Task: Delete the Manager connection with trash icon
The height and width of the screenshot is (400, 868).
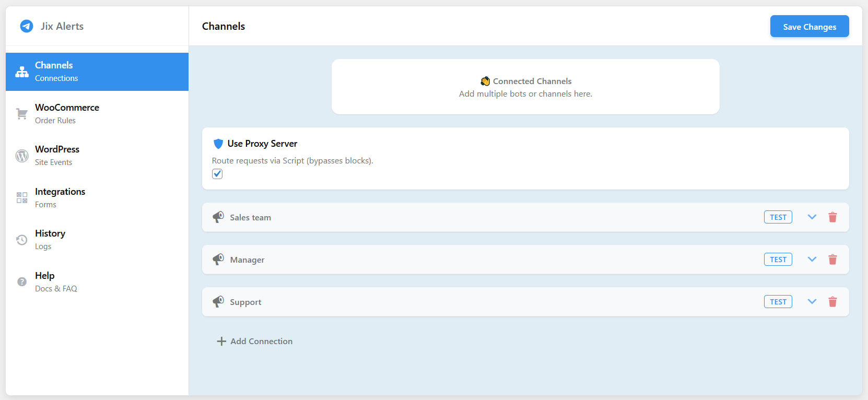Action: 832,260
